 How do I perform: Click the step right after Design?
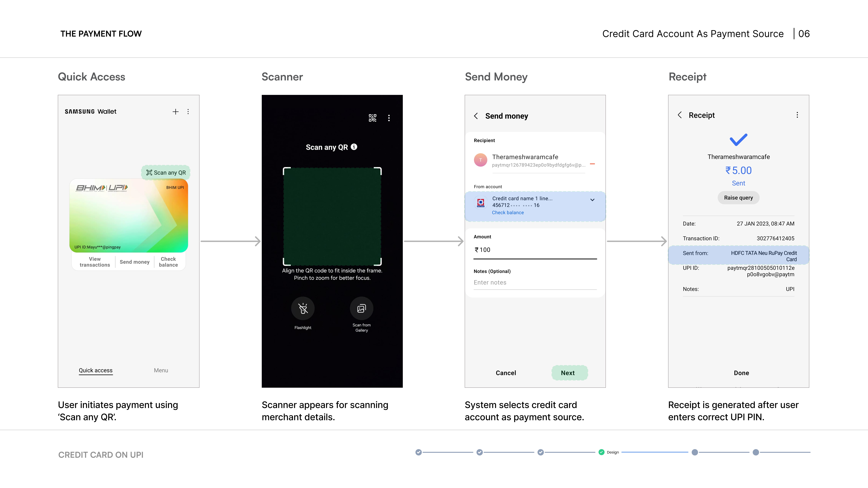pos(695,452)
